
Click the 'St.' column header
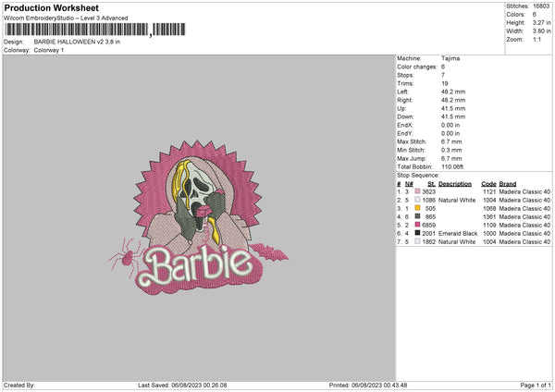[x=431, y=184]
